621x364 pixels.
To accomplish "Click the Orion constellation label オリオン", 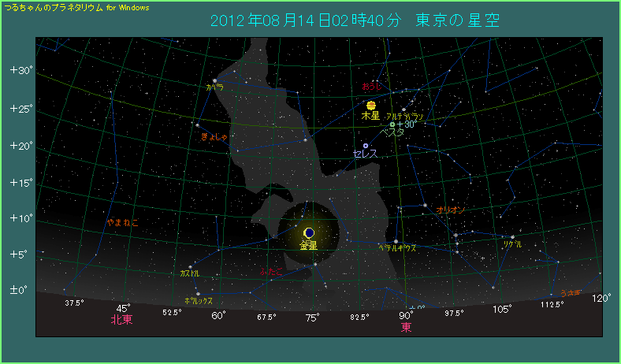I will tap(451, 210).
